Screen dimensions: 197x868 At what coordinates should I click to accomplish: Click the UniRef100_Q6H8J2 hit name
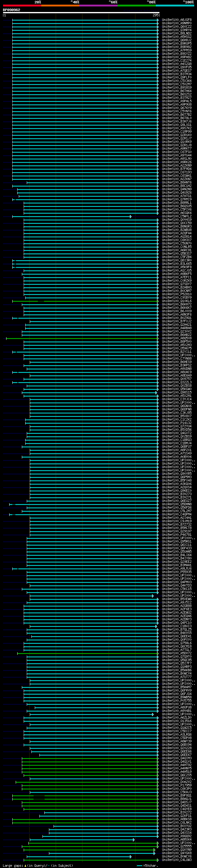click(176, 40)
